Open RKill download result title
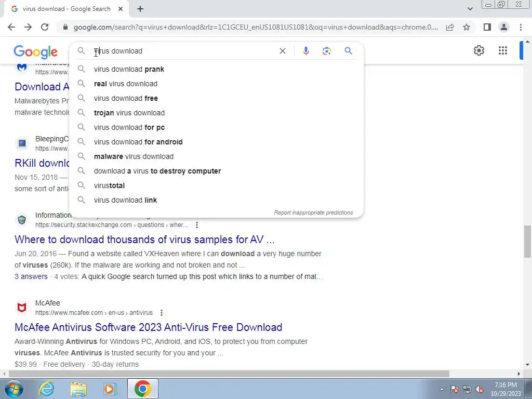The image size is (532, 399). [x=42, y=163]
